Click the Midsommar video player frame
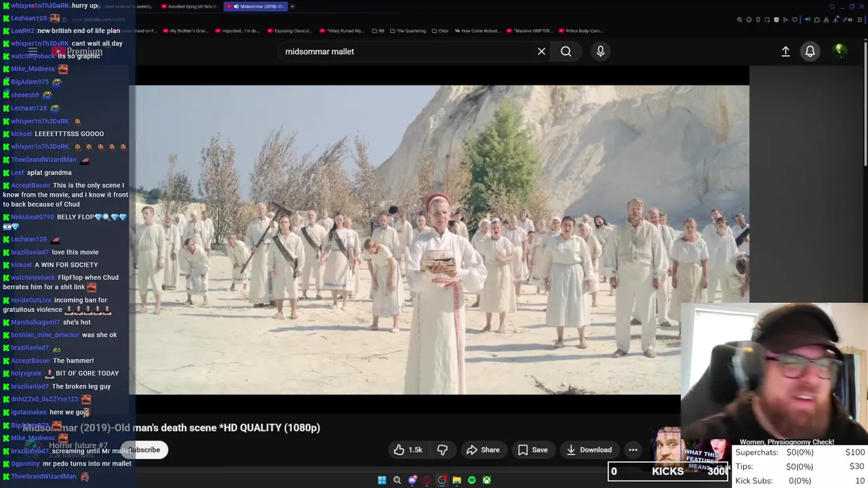The height and width of the screenshot is (488, 868). click(439, 239)
